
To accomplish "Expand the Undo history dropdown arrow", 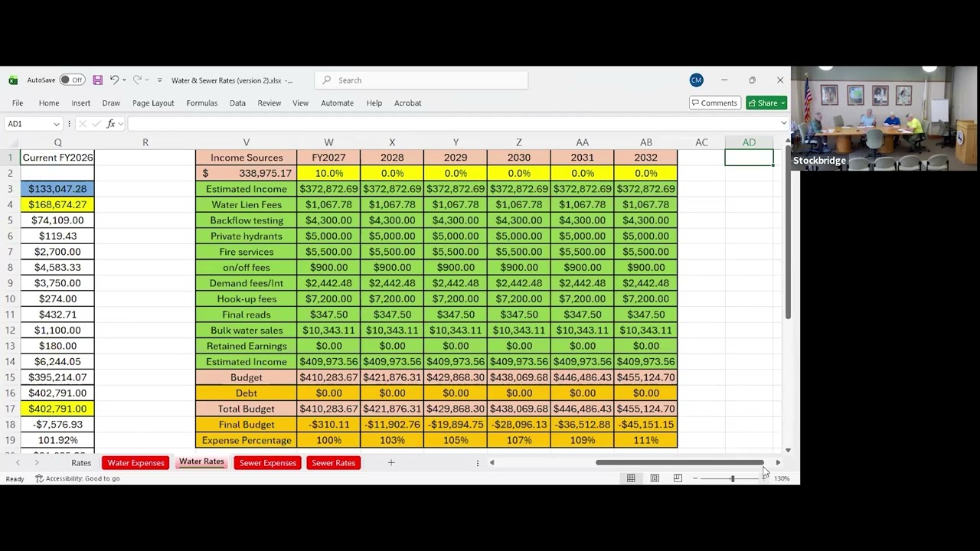I will tap(124, 80).
